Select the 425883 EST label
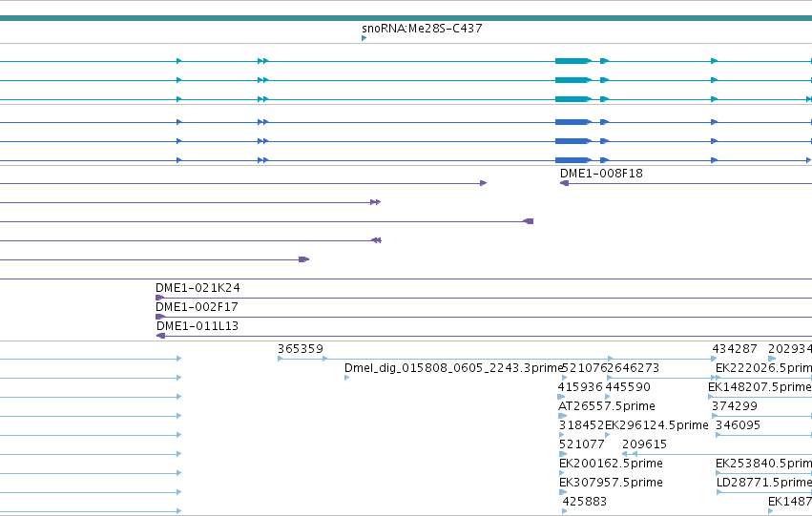Screen dimensions: 812x516 click(x=585, y=502)
